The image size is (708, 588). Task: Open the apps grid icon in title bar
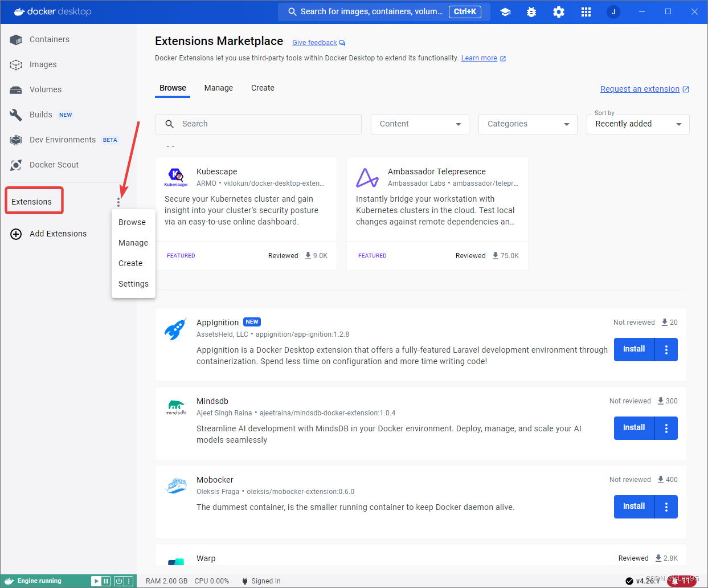coord(586,12)
